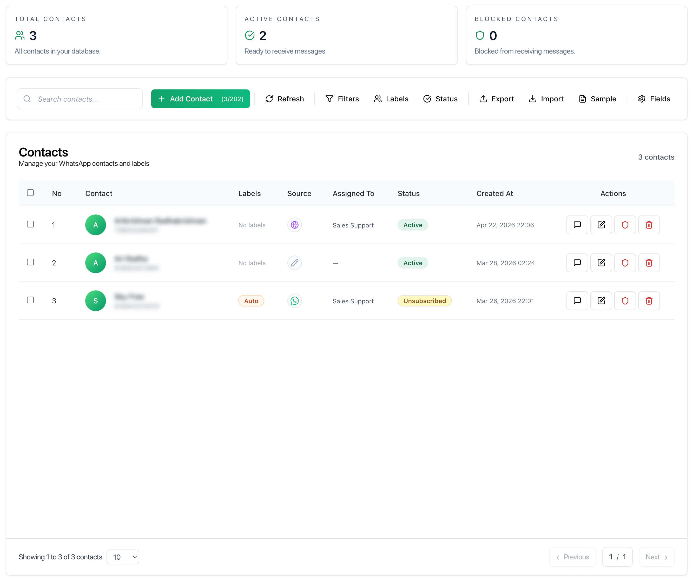The height and width of the screenshot is (588, 700).
Task: Click WhatsApp source icon in row 3
Action: [x=294, y=301]
